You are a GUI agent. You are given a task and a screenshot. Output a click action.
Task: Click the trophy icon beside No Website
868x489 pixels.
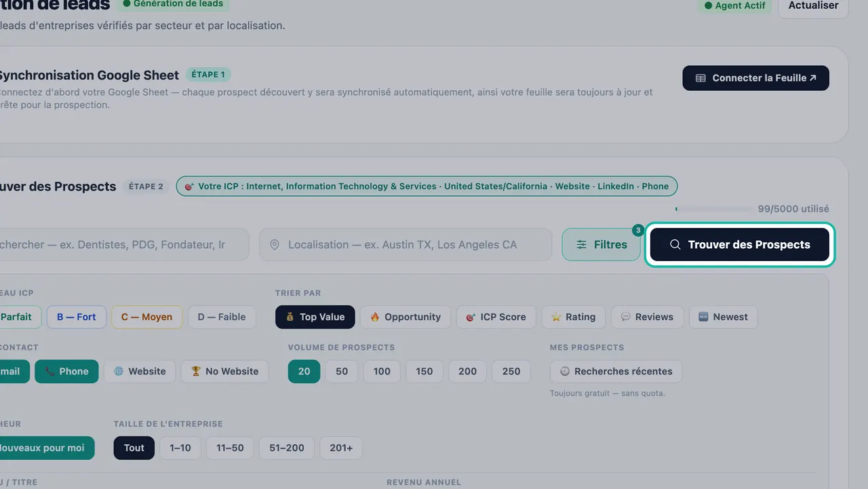(x=196, y=371)
